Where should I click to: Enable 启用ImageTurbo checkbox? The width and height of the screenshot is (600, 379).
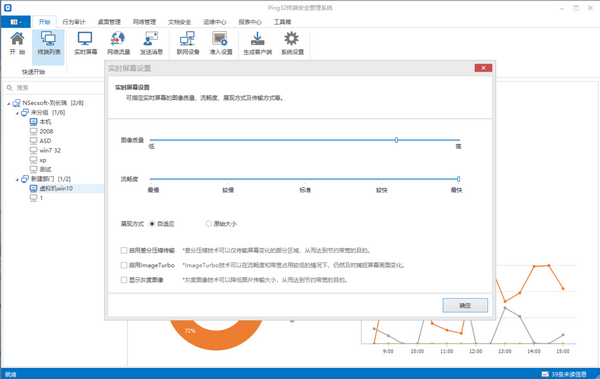[124, 265]
